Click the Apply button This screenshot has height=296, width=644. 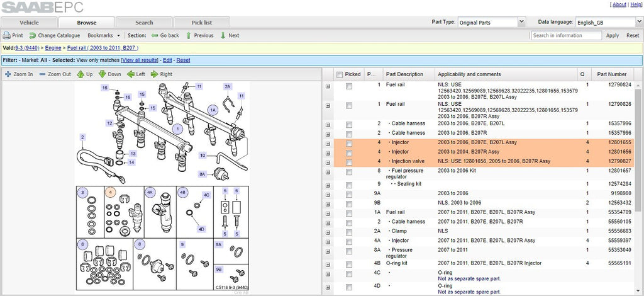coord(613,35)
